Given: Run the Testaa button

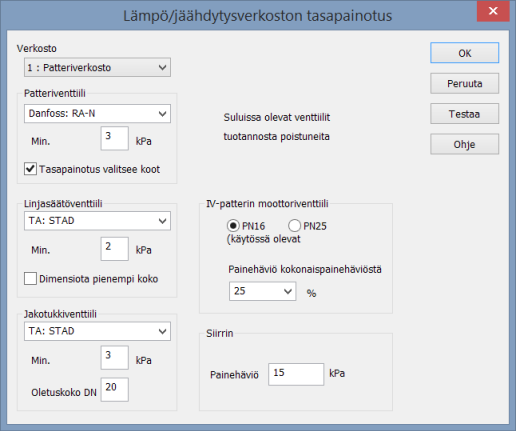Looking at the screenshot, I should click(x=464, y=114).
